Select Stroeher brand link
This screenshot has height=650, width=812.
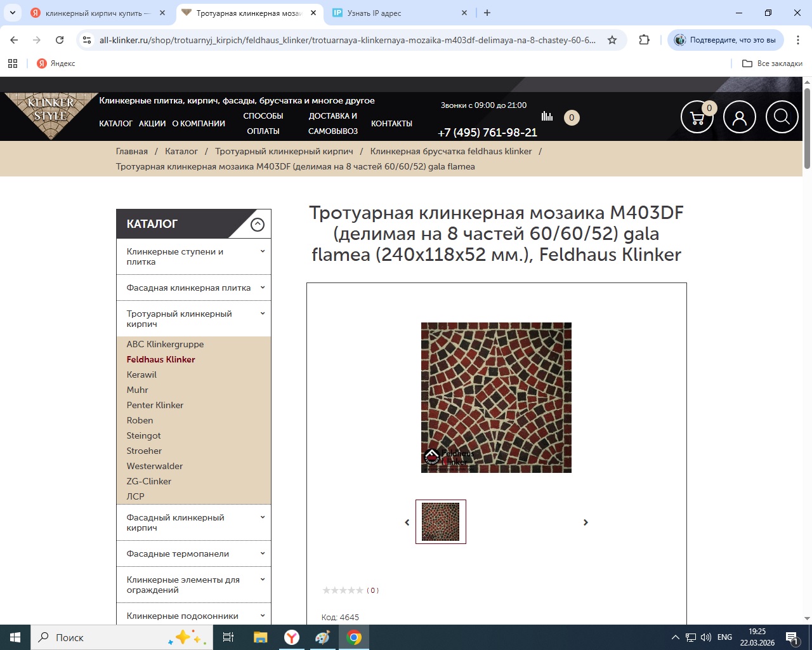[x=144, y=451]
